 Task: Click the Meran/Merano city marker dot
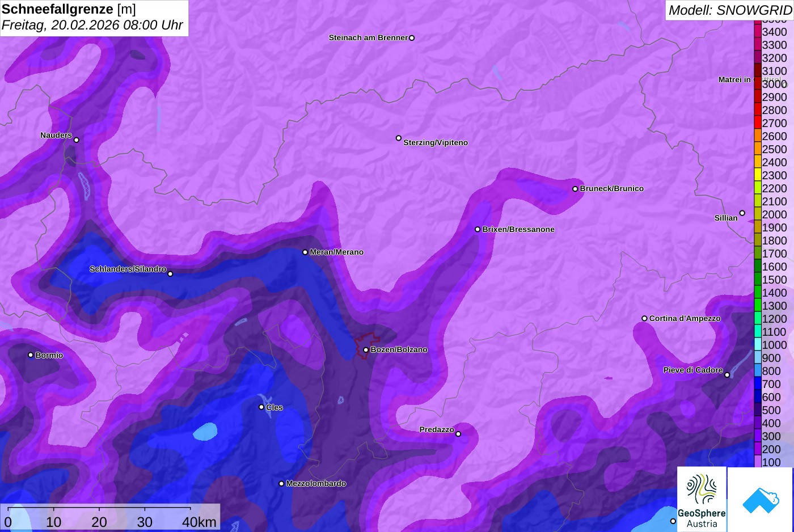pyautogui.click(x=305, y=252)
